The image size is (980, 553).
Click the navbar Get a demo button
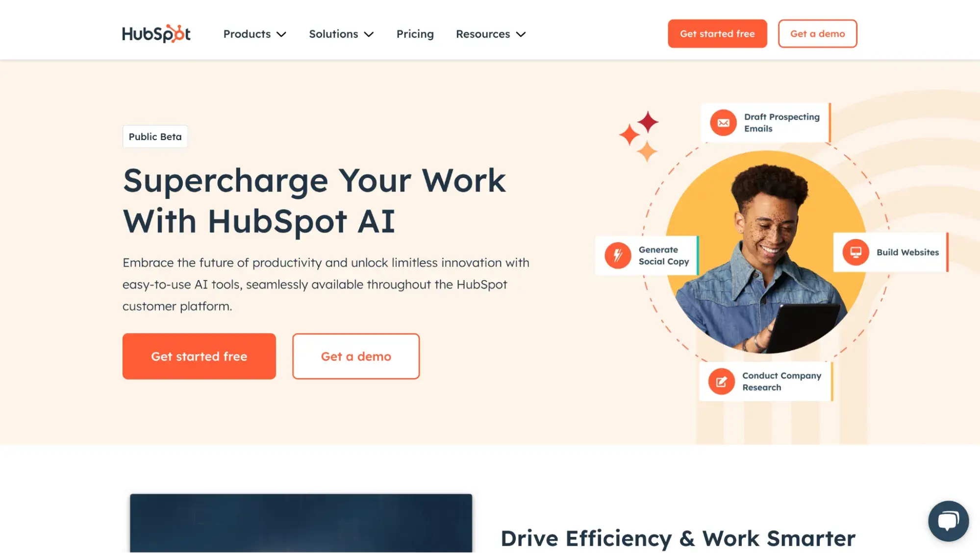(817, 33)
